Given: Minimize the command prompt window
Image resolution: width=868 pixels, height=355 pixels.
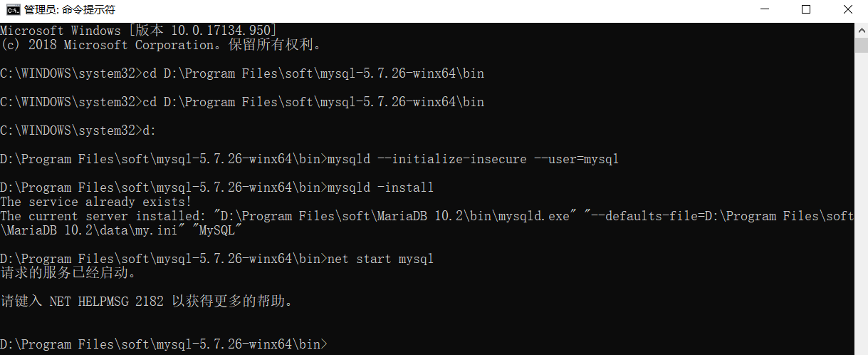Looking at the screenshot, I should [765, 10].
